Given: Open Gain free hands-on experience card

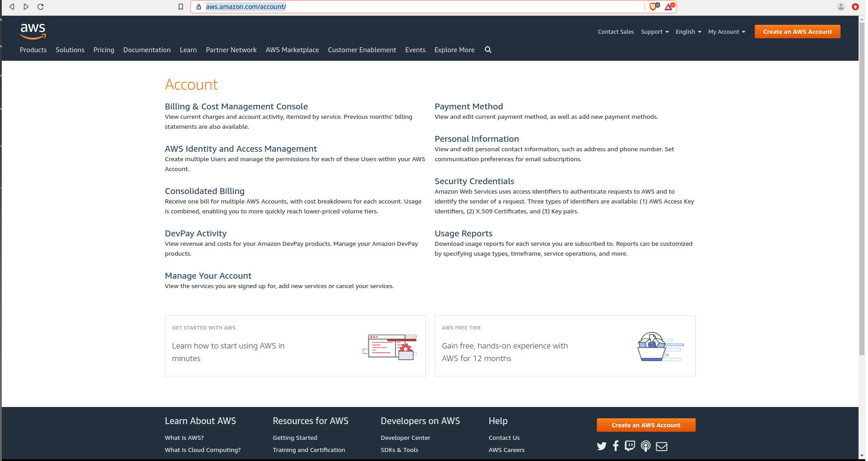Looking at the screenshot, I should [x=565, y=346].
